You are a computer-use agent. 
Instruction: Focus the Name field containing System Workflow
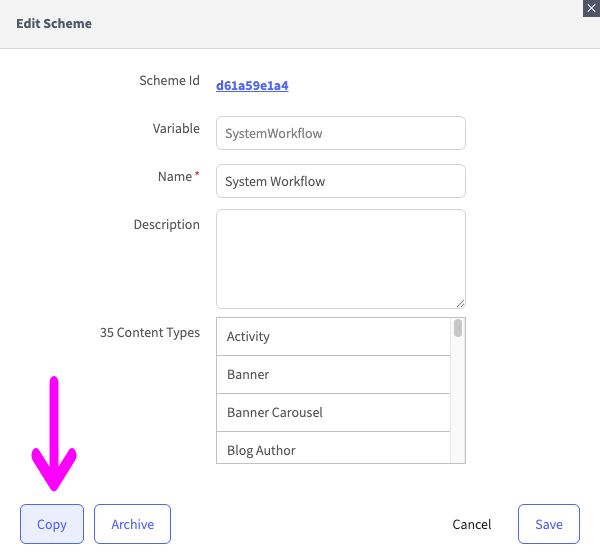coord(341,181)
